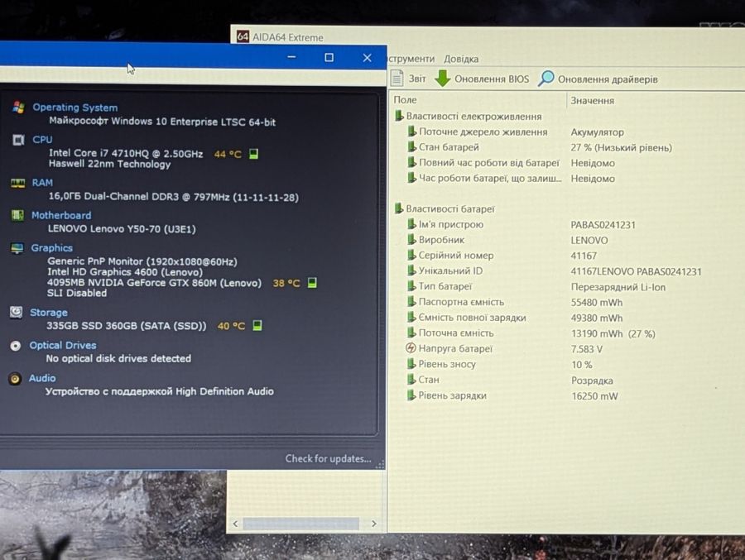Click the Звіт toolbar button label
This screenshot has width=745, height=560.
pos(417,79)
